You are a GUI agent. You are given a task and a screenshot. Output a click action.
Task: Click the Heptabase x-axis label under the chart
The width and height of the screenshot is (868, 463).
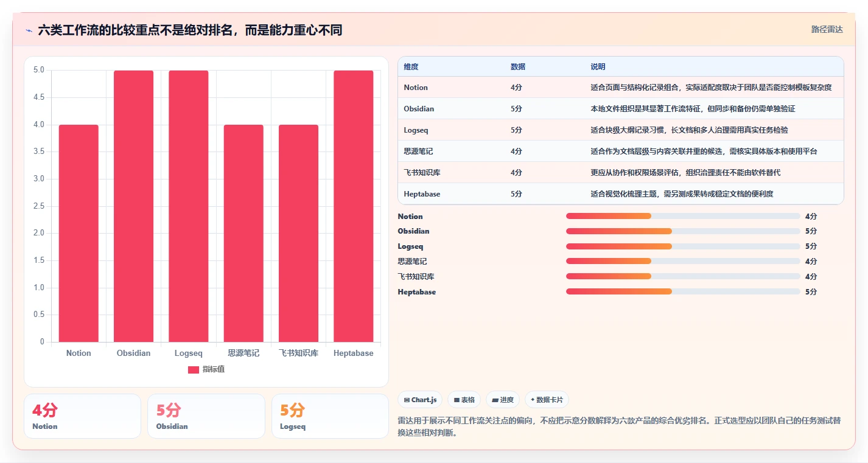pos(354,353)
